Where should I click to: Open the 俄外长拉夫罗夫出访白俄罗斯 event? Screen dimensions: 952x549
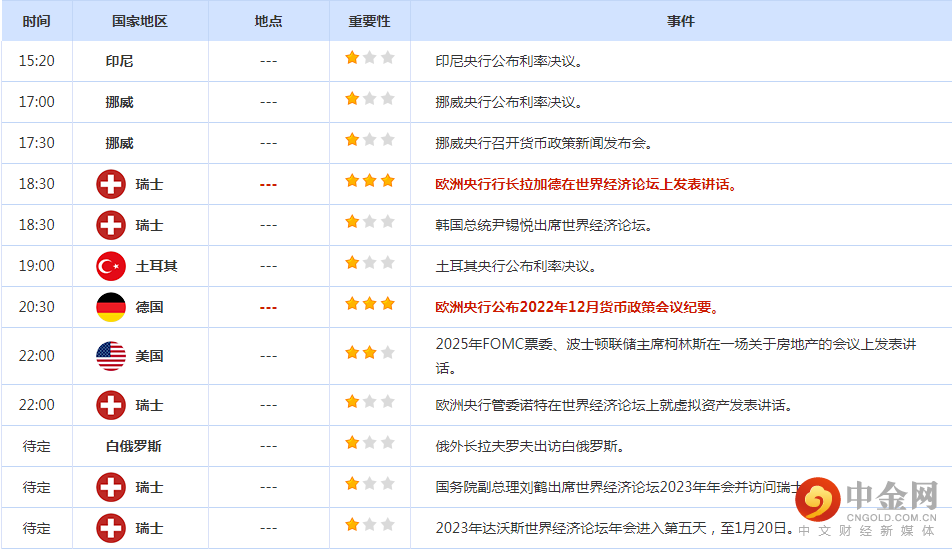[530, 446]
